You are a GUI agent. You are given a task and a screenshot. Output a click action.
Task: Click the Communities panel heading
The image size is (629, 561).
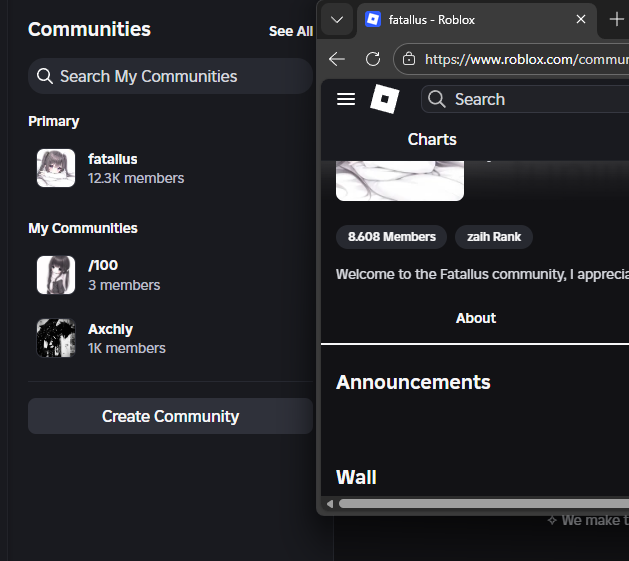(89, 29)
